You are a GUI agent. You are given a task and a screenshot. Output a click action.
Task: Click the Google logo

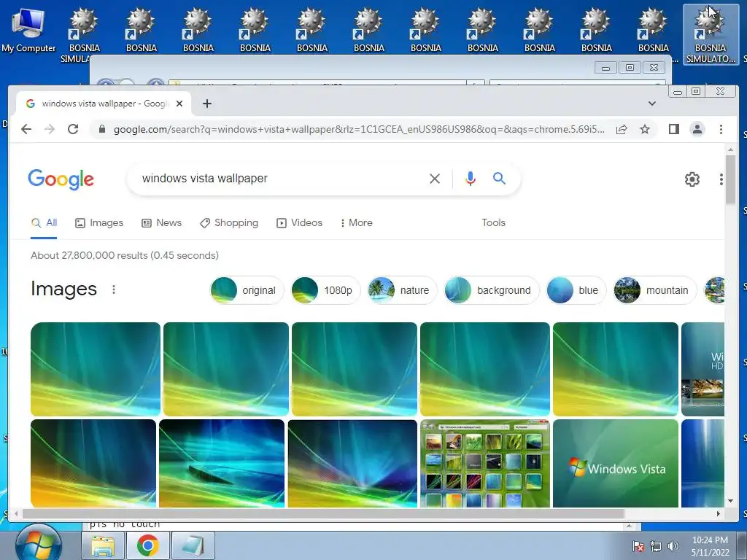point(61,179)
